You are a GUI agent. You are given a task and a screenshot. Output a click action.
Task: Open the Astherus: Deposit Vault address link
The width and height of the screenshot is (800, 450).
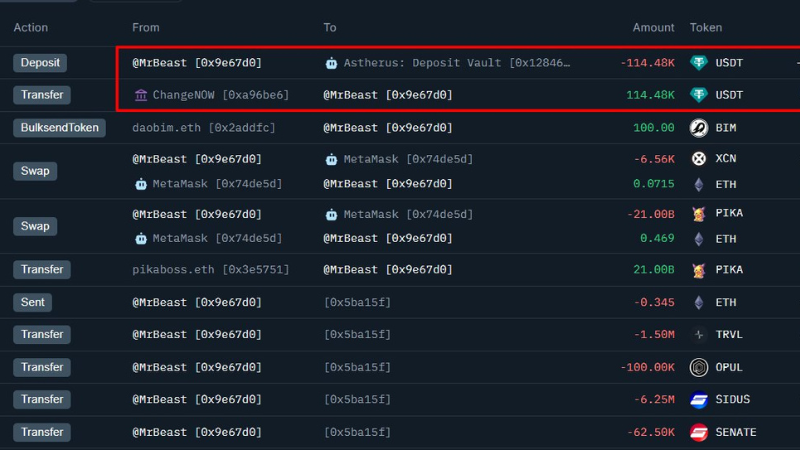pos(457,63)
